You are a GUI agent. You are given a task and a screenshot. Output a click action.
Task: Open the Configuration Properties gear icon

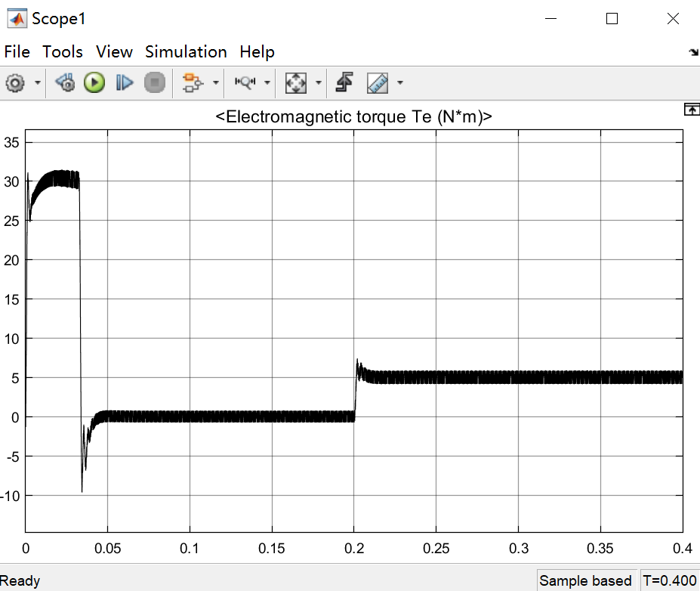pos(15,83)
